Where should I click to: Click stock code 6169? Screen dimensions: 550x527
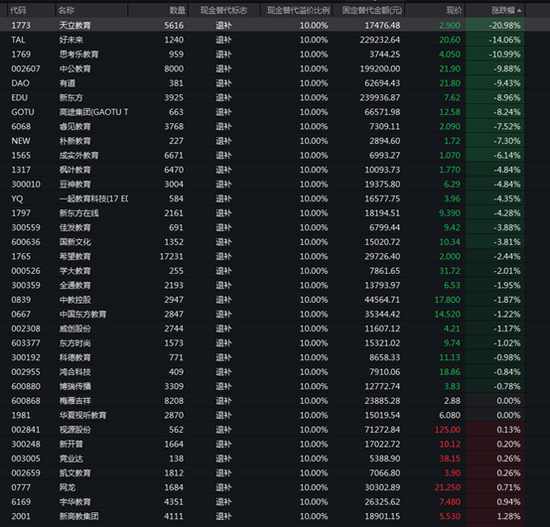click(21, 501)
